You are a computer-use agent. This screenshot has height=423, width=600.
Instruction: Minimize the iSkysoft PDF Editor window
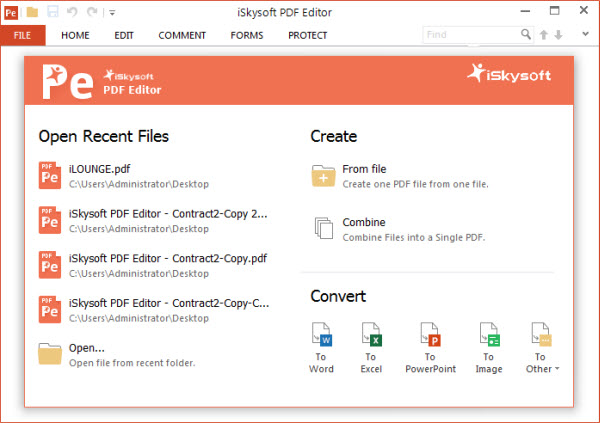pyautogui.click(x=525, y=11)
